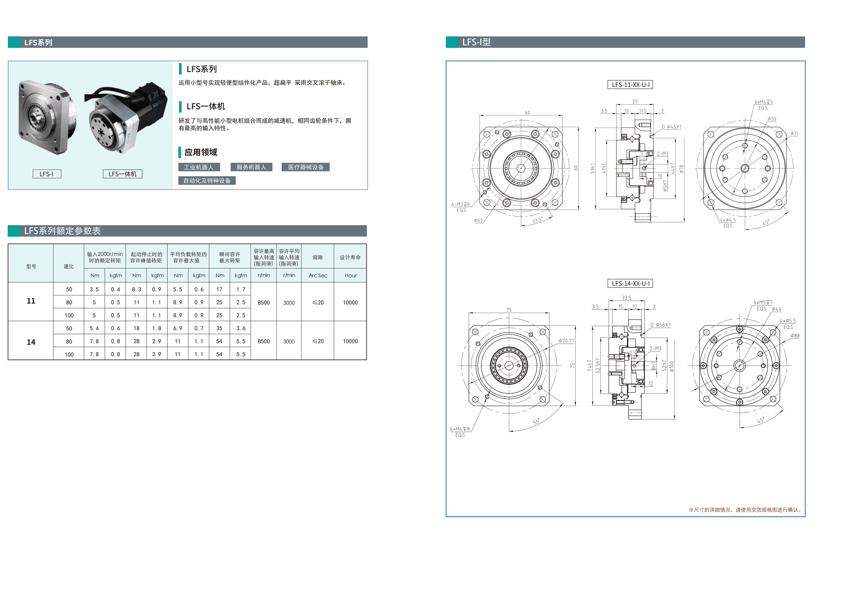Viewport: 856px width, 616px height.
Task: Select the 服务机器人 application tag
Action: pyautogui.click(x=251, y=167)
